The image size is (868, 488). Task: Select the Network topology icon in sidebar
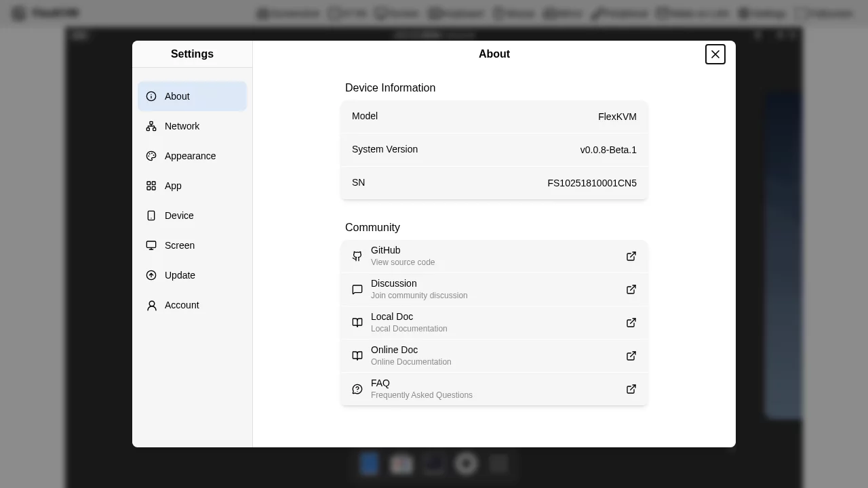151,126
